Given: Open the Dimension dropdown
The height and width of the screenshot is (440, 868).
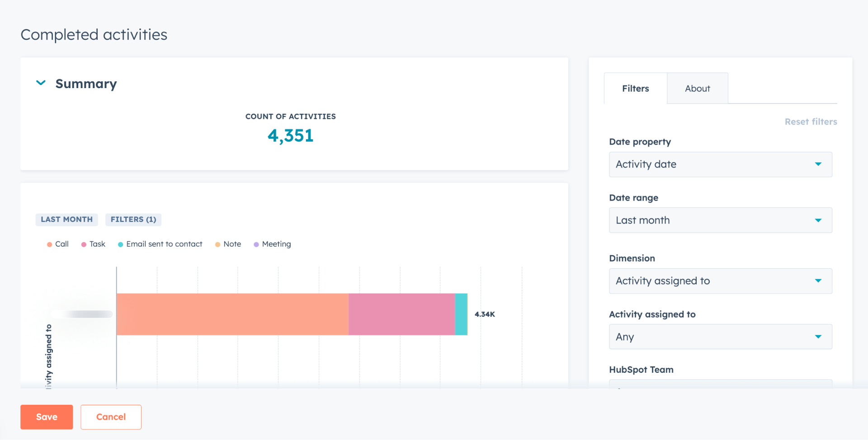Looking at the screenshot, I should [720, 281].
